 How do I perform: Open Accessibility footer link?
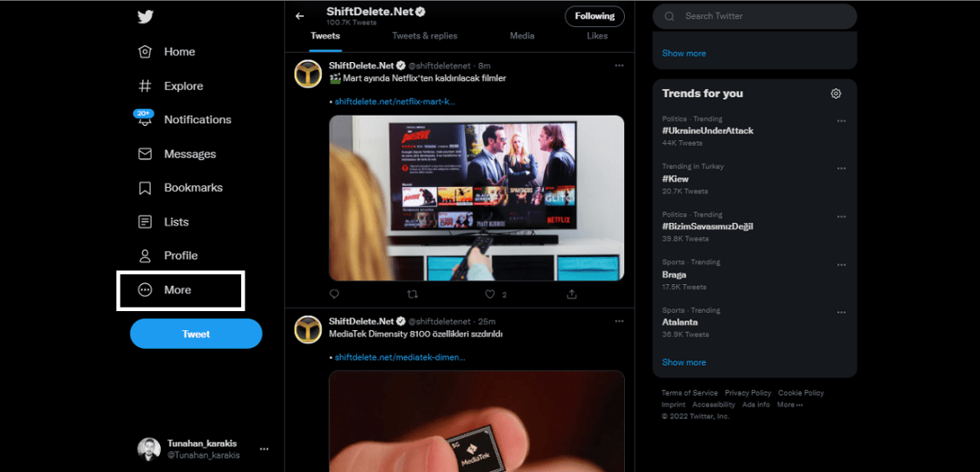pos(714,405)
